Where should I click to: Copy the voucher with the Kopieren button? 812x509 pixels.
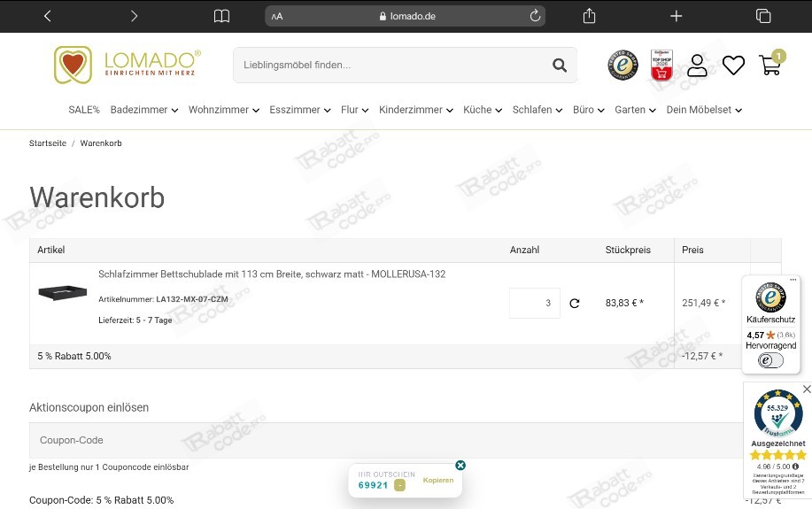click(x=438, y=480)
